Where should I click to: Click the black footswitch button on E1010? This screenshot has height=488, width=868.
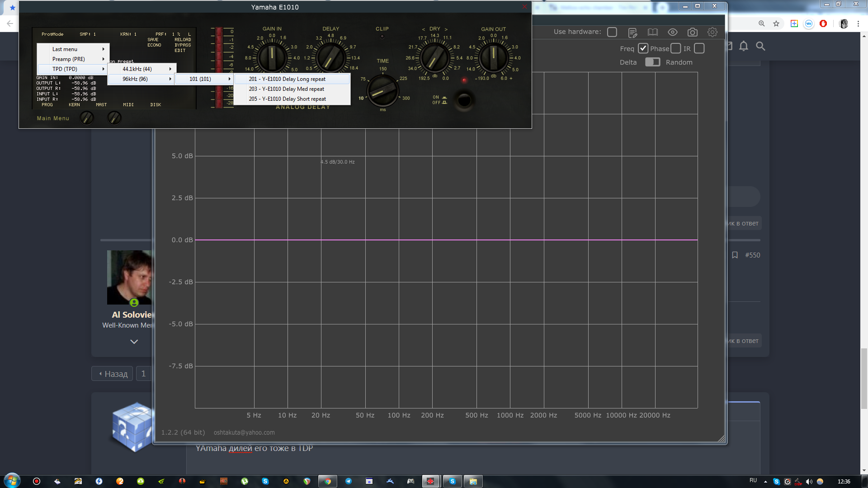[x=464, y=100]
